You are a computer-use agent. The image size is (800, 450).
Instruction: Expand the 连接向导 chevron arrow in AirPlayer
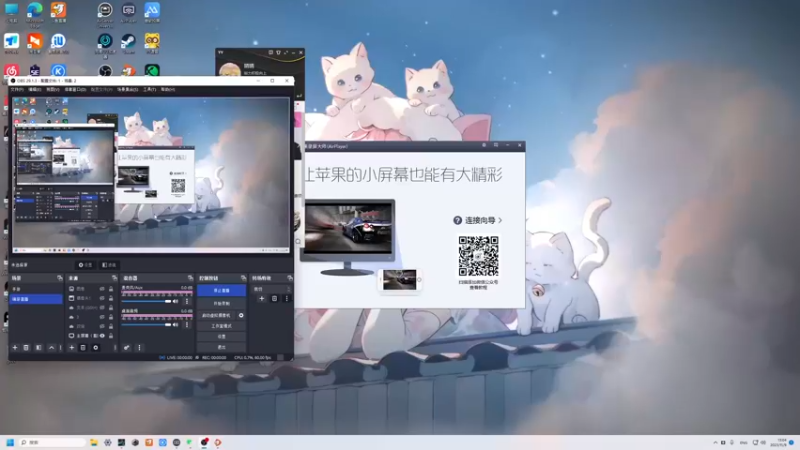(500, 220)
